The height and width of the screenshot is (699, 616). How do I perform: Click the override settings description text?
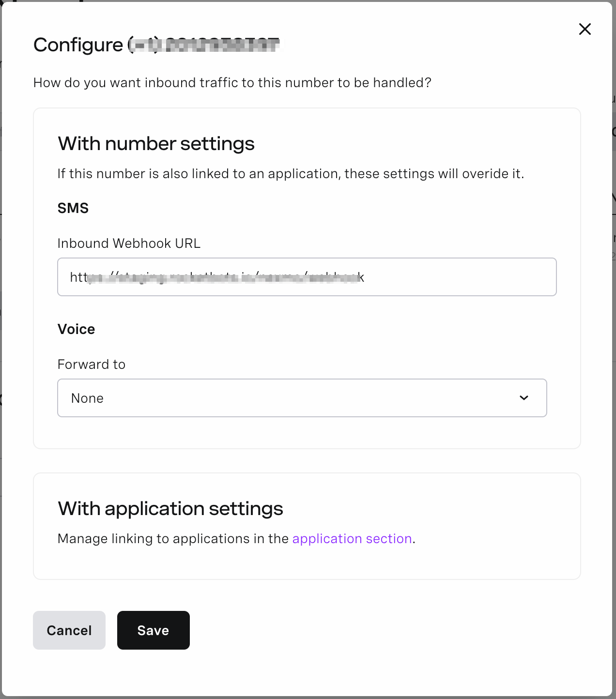click(x=291, y=174)
